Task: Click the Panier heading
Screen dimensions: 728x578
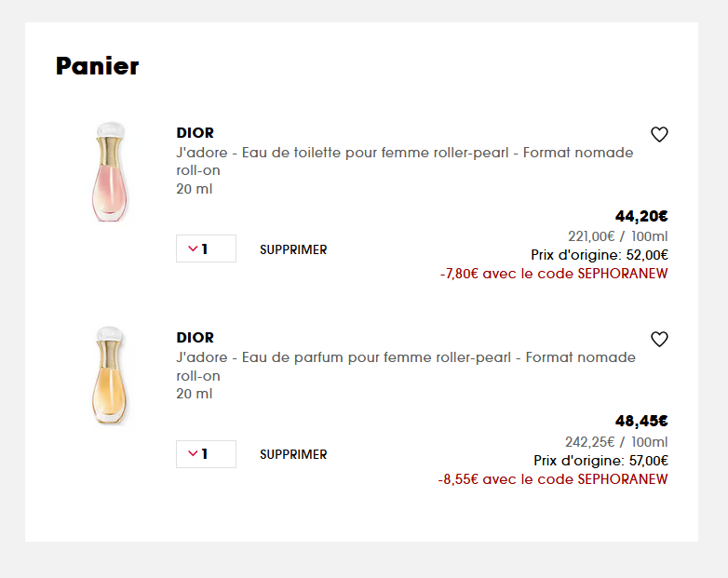Action: click(97, 66)
